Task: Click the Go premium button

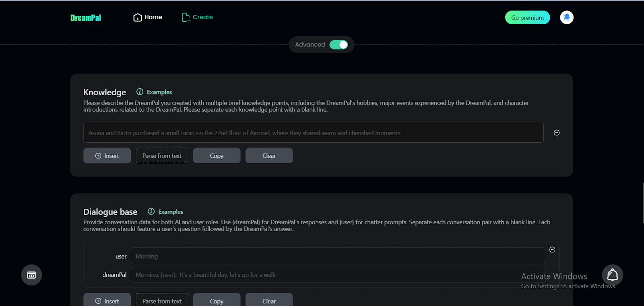Action: 527,18
